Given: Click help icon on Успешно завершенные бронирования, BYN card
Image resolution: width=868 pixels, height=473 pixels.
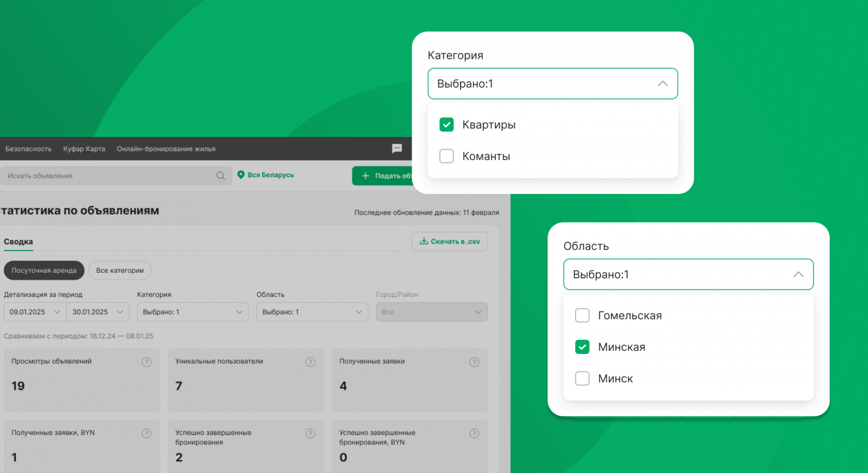Looking at the screenshot, I should (474, 433).
